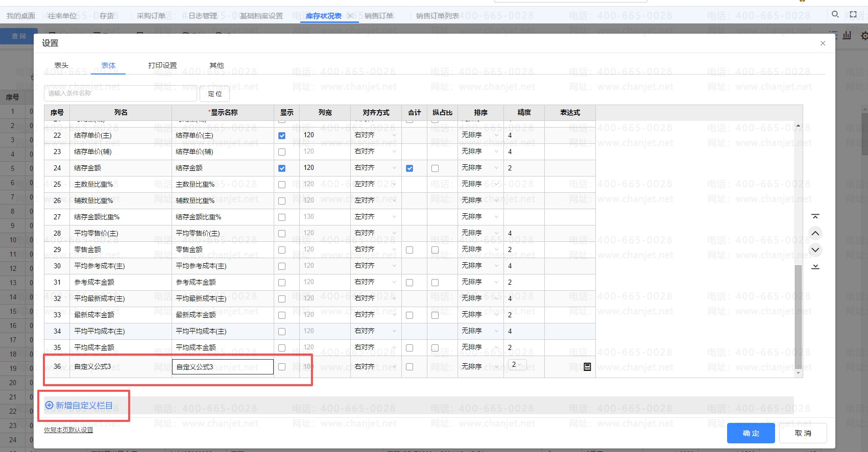Open 对齐方式 dropdown for 平均成本金额
868x452 pixels.
point(376,347)
